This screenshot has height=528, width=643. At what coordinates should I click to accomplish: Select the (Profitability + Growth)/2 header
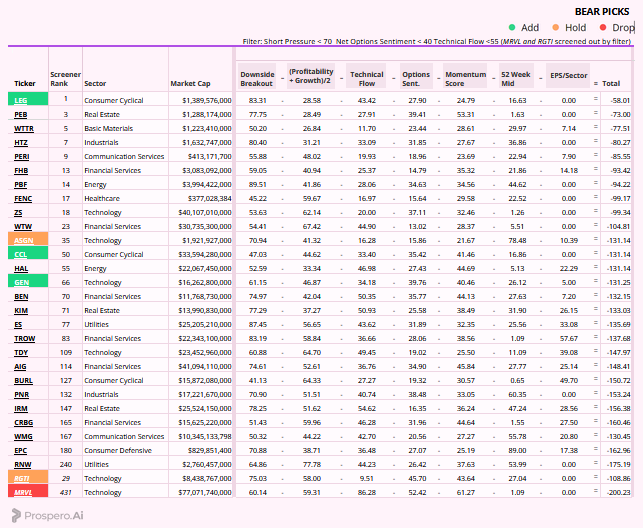tap(311, 76)
